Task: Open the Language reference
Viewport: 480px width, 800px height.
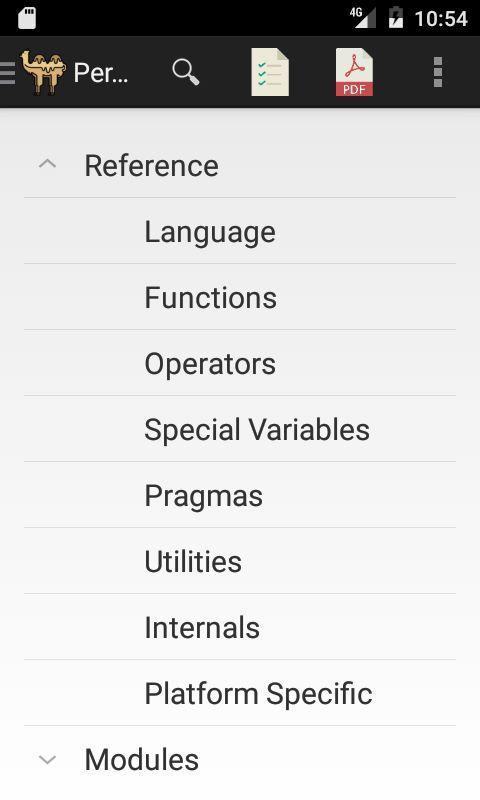Action: coord(240,231)
